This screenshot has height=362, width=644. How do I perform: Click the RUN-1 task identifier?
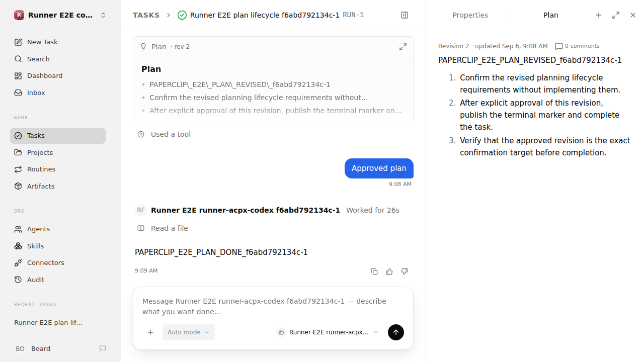coord(353,15)
